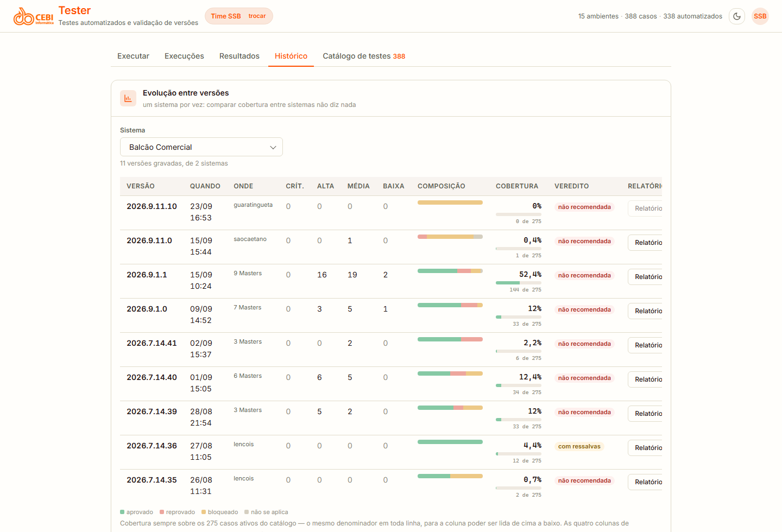Click the COBERTURA column header

pos(517,186)
